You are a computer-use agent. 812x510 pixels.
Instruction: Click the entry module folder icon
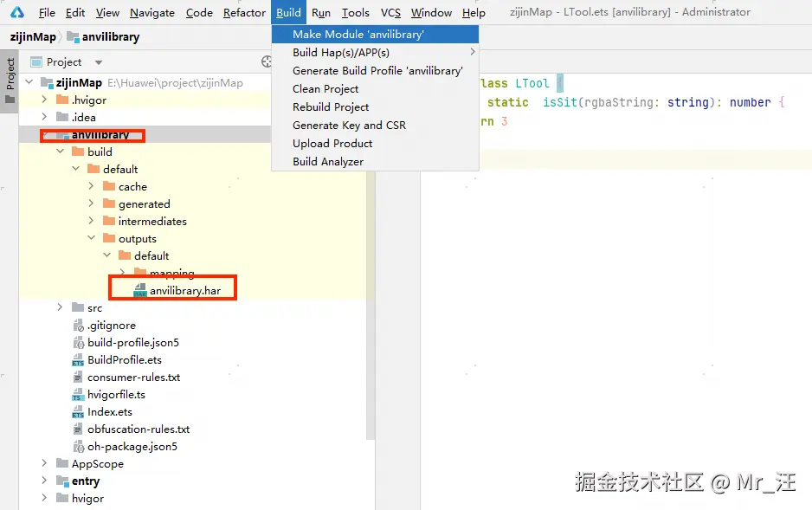coord(62,481)
